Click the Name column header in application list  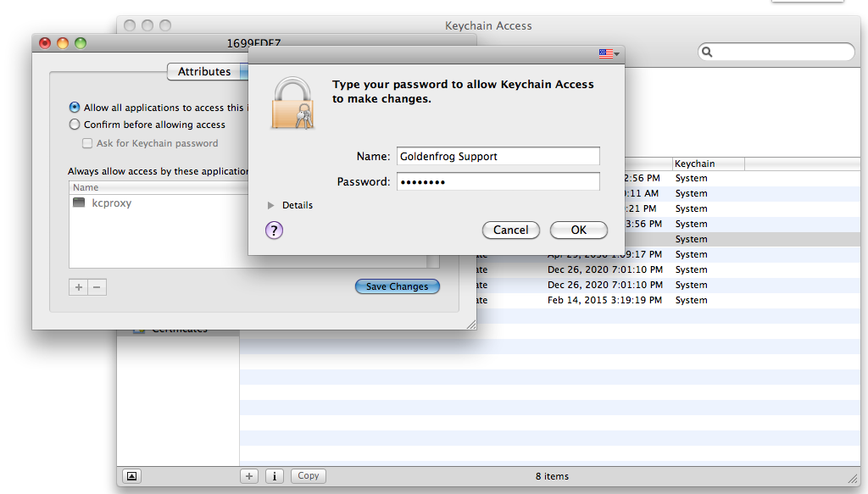pos(159,187)
